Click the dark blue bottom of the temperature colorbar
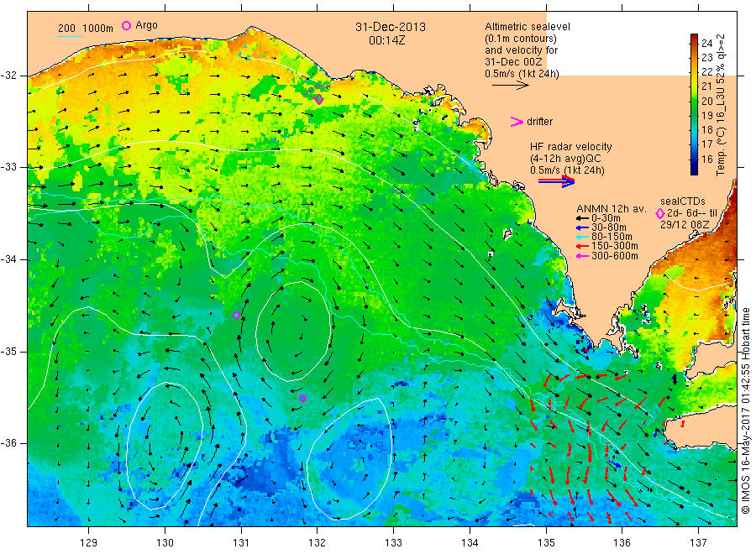Screen dimensions: 756x554 tap(694, 170)
